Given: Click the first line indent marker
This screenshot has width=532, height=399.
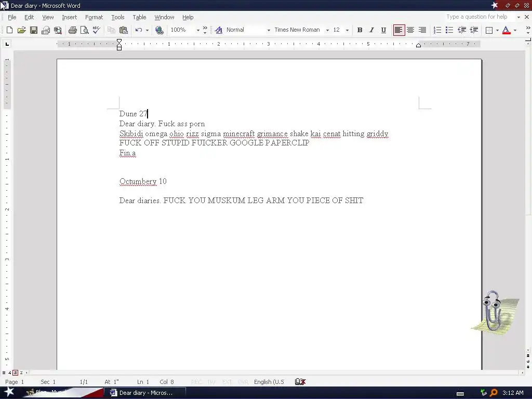Looking at the screenshot, I should click(119, 41).
